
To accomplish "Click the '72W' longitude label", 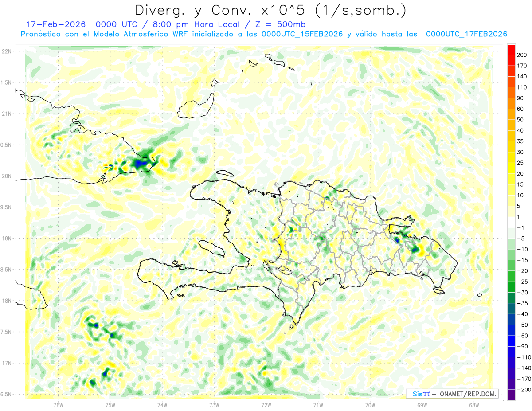I will tap(266, 405).
